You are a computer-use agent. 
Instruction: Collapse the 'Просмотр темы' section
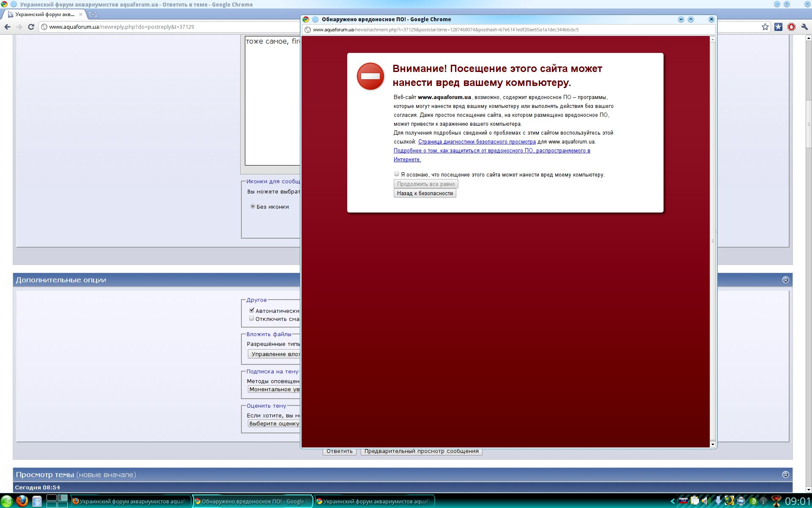point(785,475)
